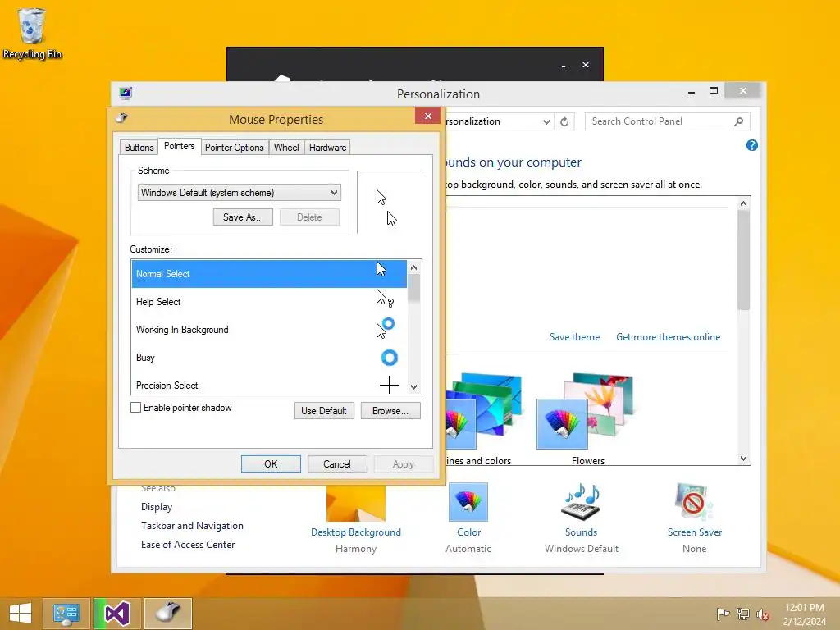Select the Help Select pointer row
The height and width of the screenshot is (630, 840).
tap(269, 302)
